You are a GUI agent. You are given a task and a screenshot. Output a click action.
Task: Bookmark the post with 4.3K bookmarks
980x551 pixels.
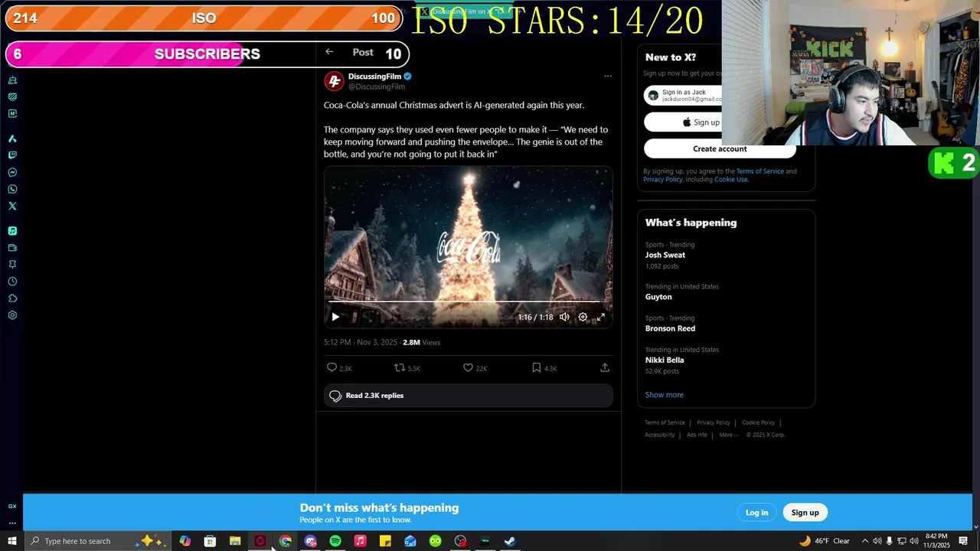[544, 368]
